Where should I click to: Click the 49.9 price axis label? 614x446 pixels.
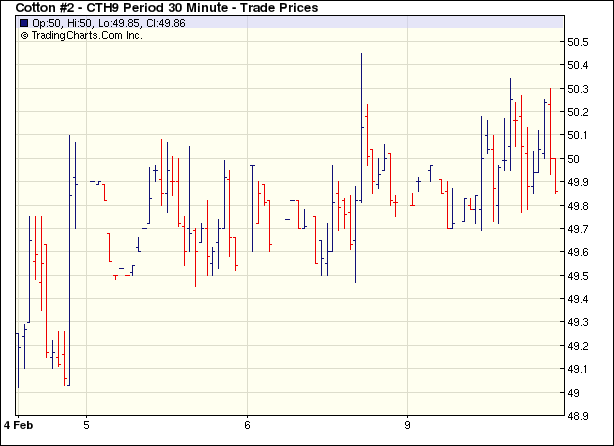[578, 182]
